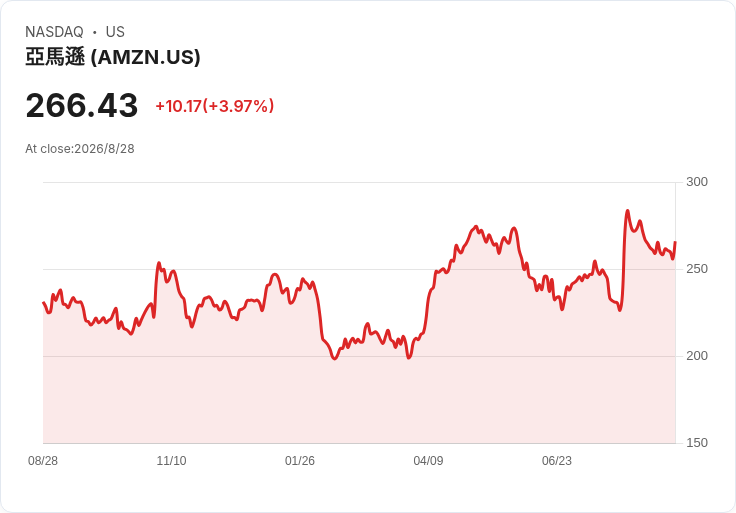
Task: Click the +10.17(+3.97%) change value
Action: tap(215, 106)
